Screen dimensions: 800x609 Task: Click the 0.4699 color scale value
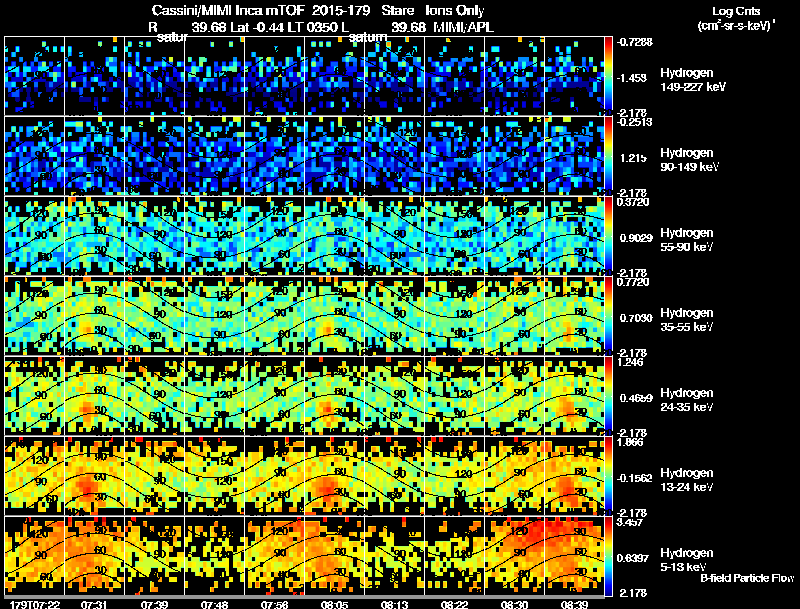(x=636, y=398)
